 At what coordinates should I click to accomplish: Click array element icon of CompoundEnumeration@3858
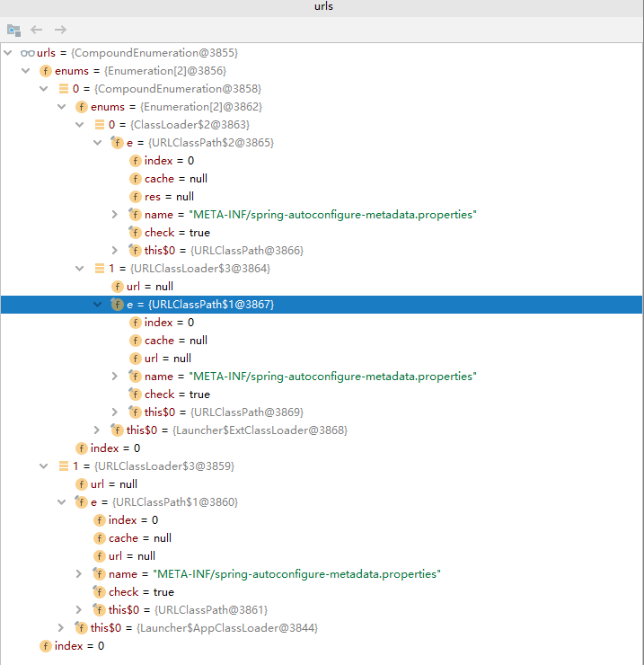[x=64, y=89]
